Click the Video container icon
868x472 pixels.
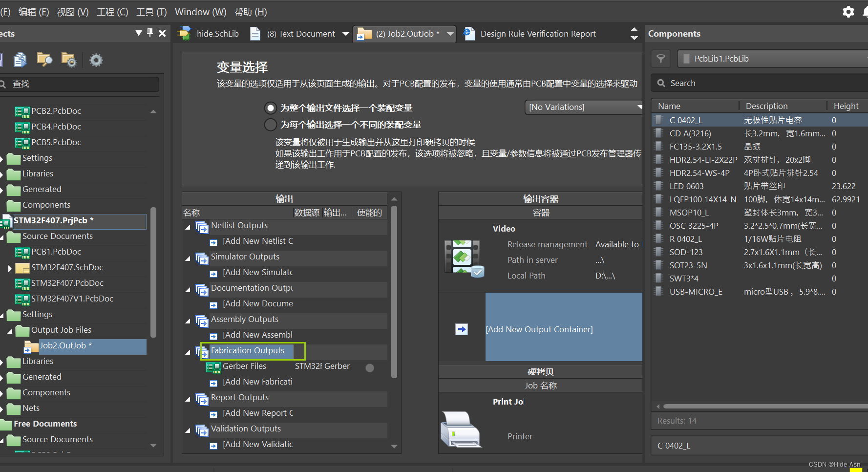(x=464, y=258)
